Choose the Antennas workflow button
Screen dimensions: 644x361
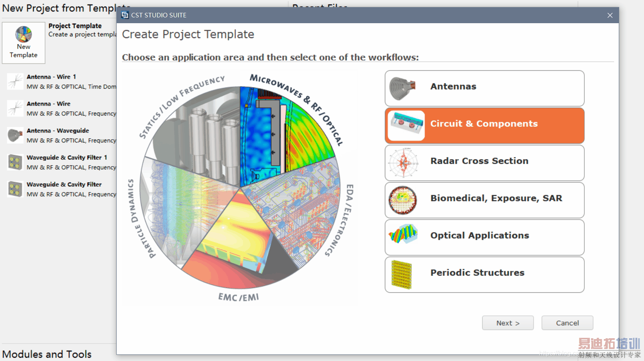[x=485, y=88]
